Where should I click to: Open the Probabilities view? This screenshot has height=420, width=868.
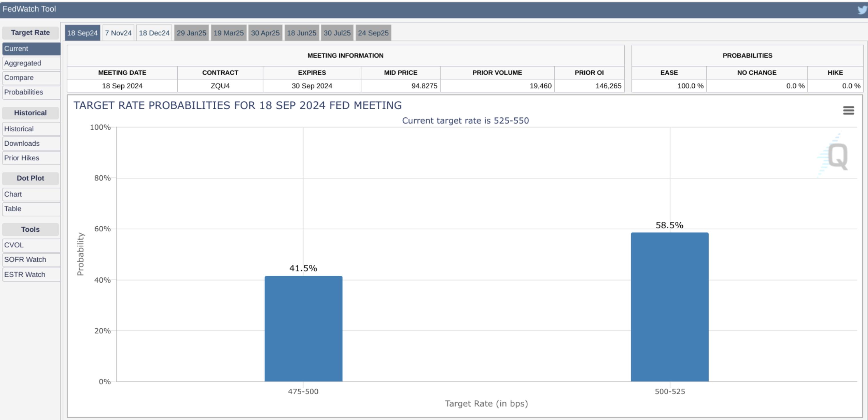[x=31, y=92]
